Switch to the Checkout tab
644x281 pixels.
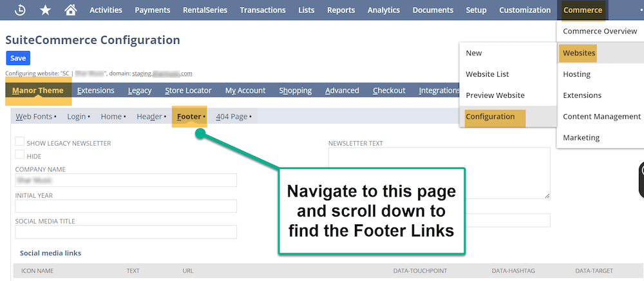(x=389, y=90)
